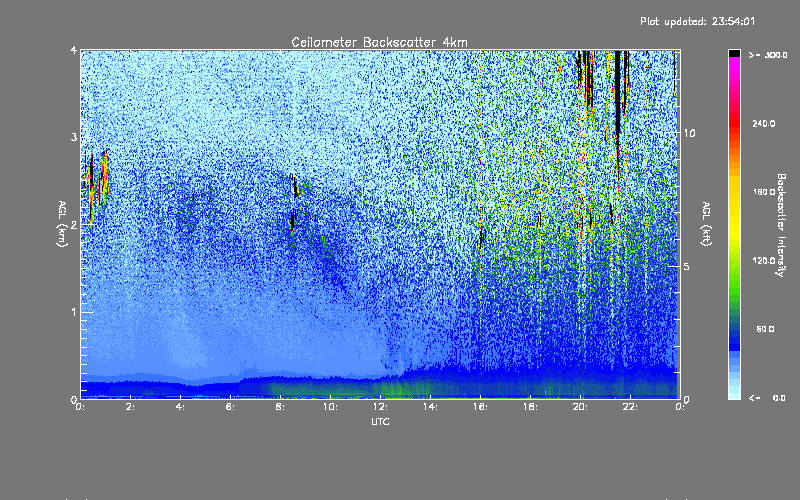Click the "18:" hour tick on UTC axis
Viewport: 800px width, 500px height.
point(530,407)
